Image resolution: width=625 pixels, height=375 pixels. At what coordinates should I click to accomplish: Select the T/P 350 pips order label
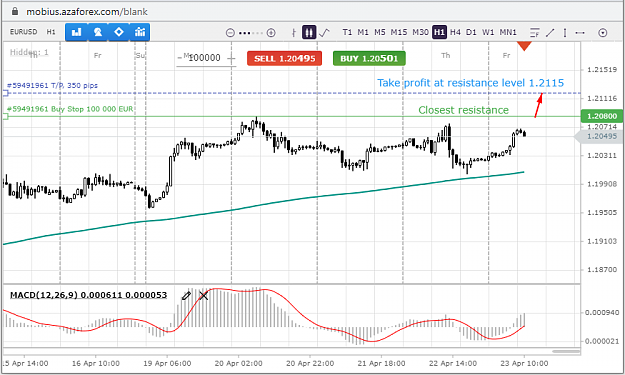[52, 85]
